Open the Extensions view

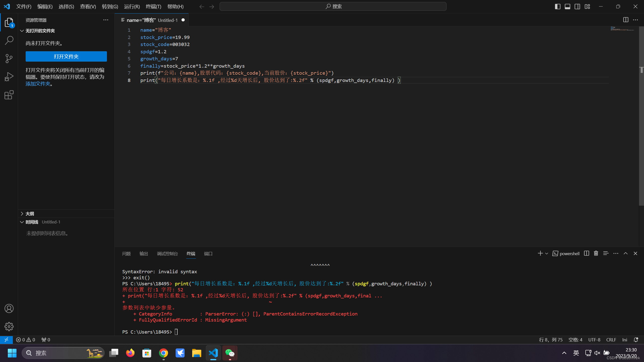click(9, 95)
